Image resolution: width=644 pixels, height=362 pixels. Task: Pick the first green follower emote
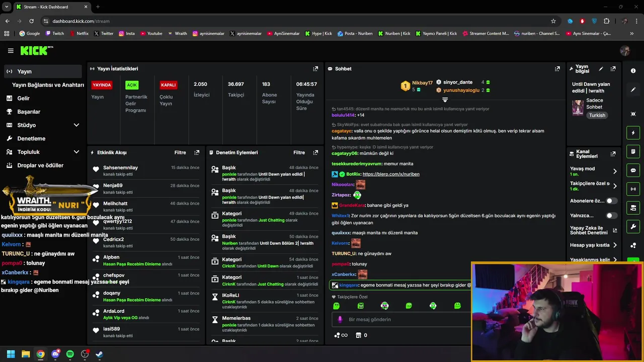click(336, 306)
